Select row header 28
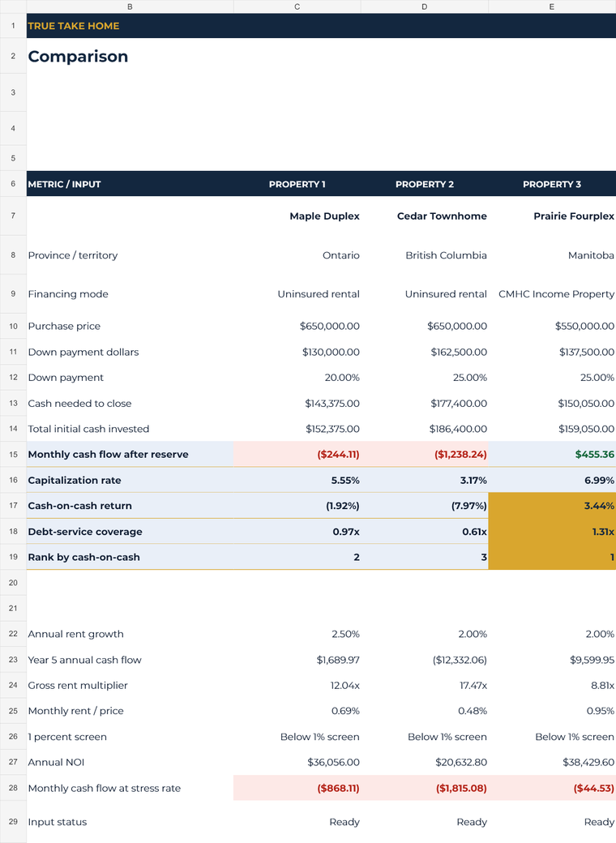Viewport: 616px width, 843px height. (13, 788)
